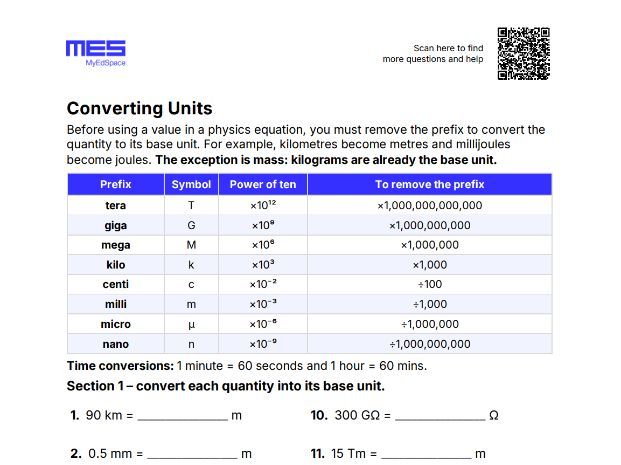Click the symbol 'c' cell
This screenshot has height=465, width=621.
click(191, 284)
